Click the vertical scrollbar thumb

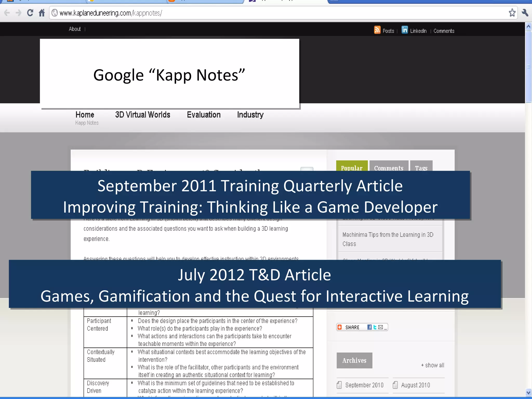(x=528, y=66)
